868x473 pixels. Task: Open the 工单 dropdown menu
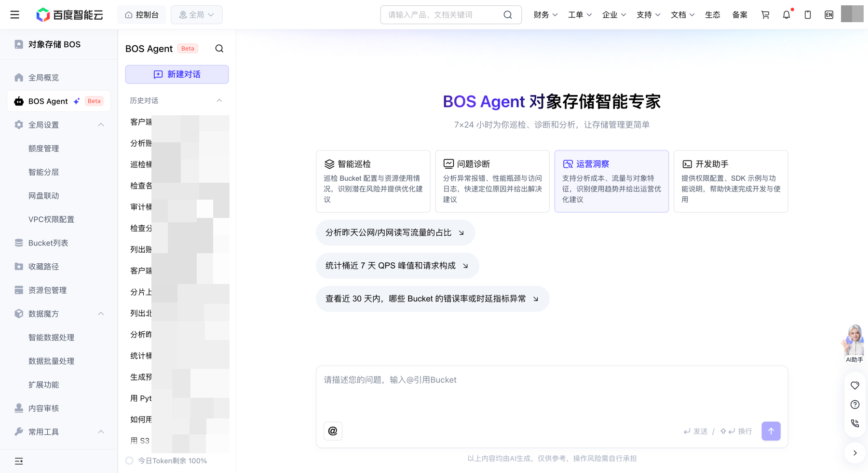[x=580, y=15]
